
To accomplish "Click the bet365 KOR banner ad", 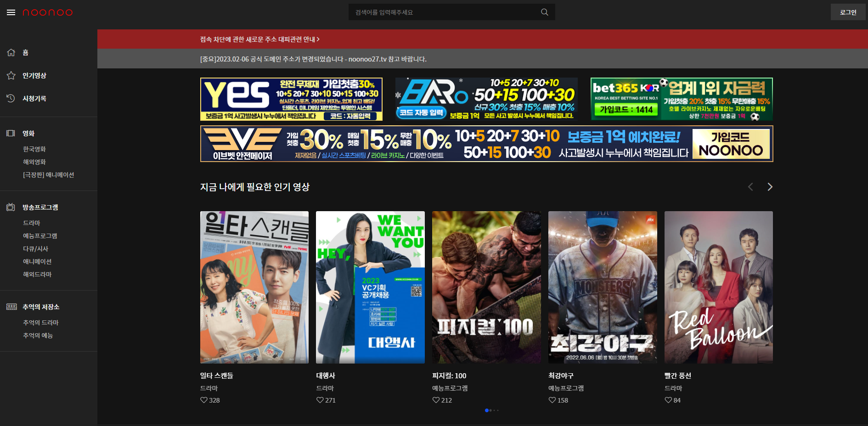I will coord(682,99).
